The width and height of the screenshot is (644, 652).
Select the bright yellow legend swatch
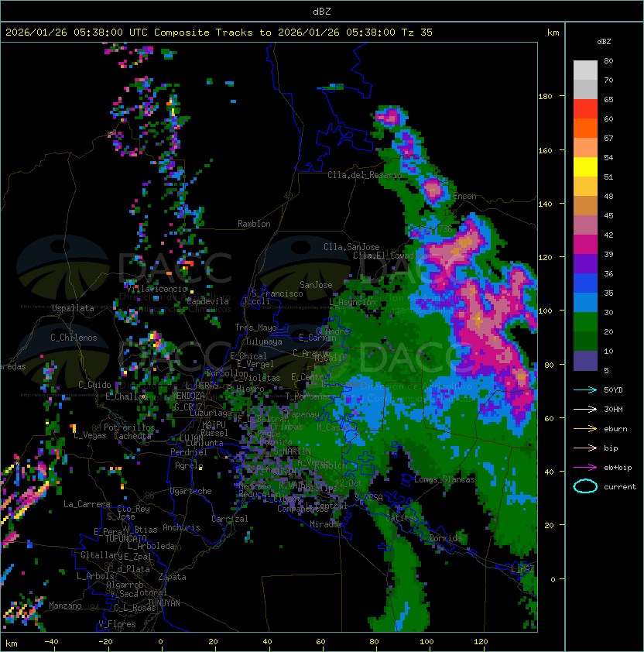585,166
